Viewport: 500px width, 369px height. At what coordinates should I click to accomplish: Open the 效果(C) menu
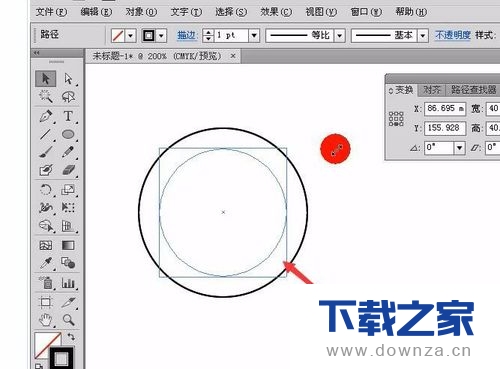coord(276,12)
